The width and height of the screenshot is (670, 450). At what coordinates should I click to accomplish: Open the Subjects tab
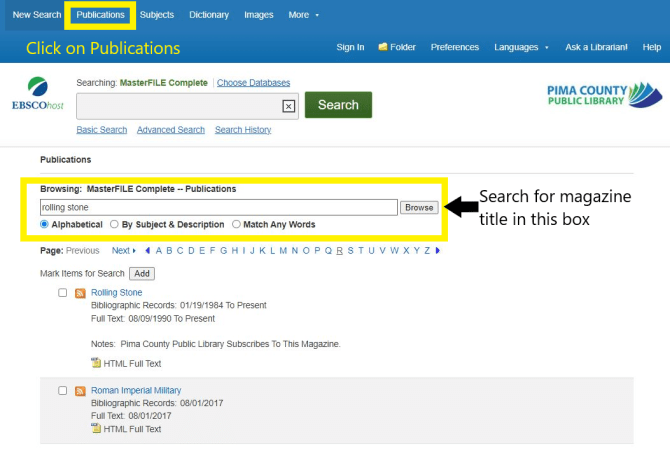(x=157, y=15)
